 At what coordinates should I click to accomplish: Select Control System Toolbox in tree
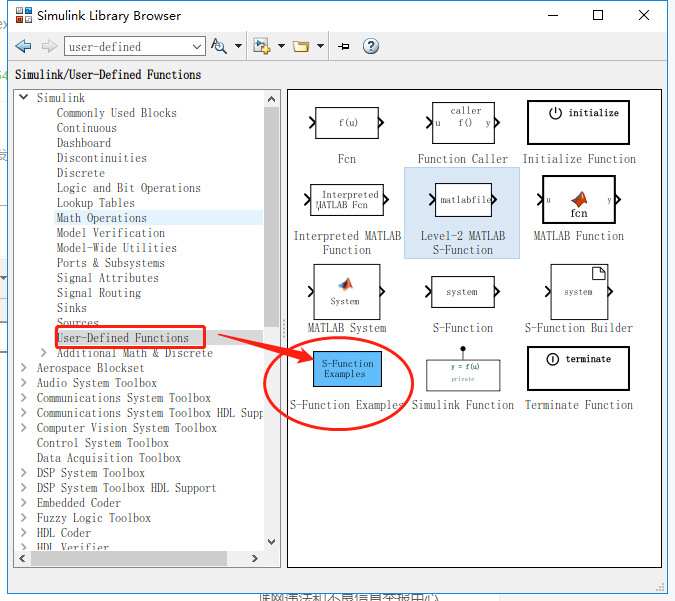[x=102, y=443]
